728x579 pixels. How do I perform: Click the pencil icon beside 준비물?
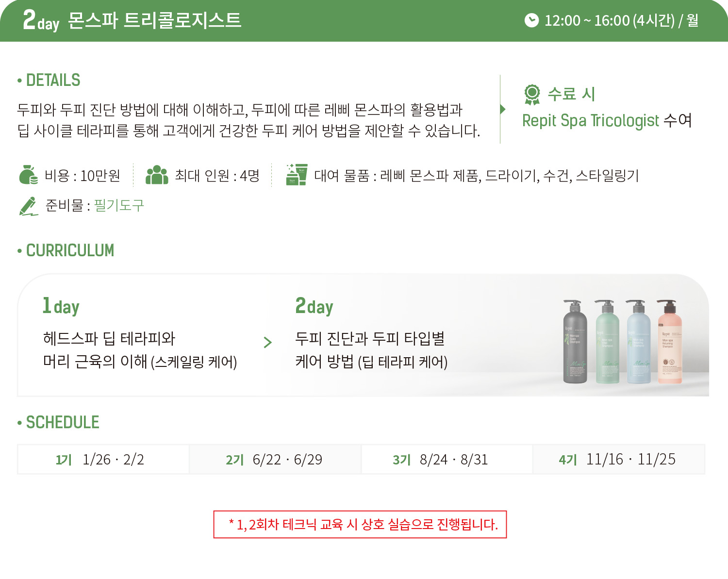[x=29, y=206]
